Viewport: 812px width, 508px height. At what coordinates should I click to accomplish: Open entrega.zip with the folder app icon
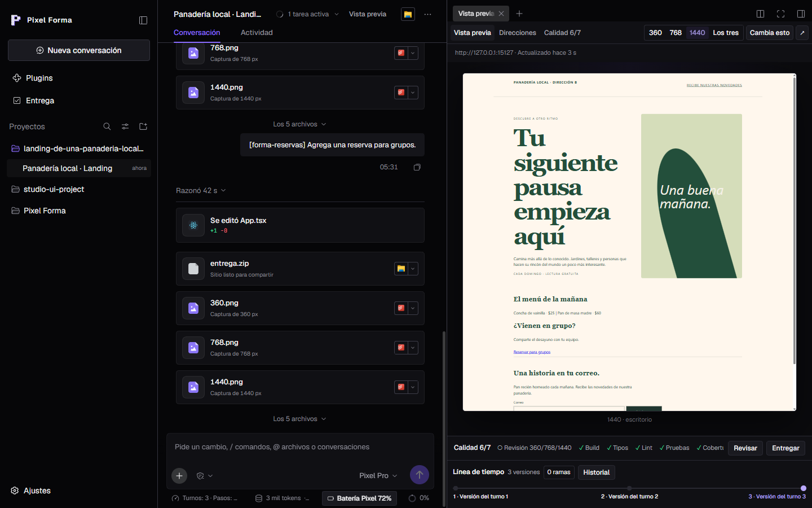(401, 269)
